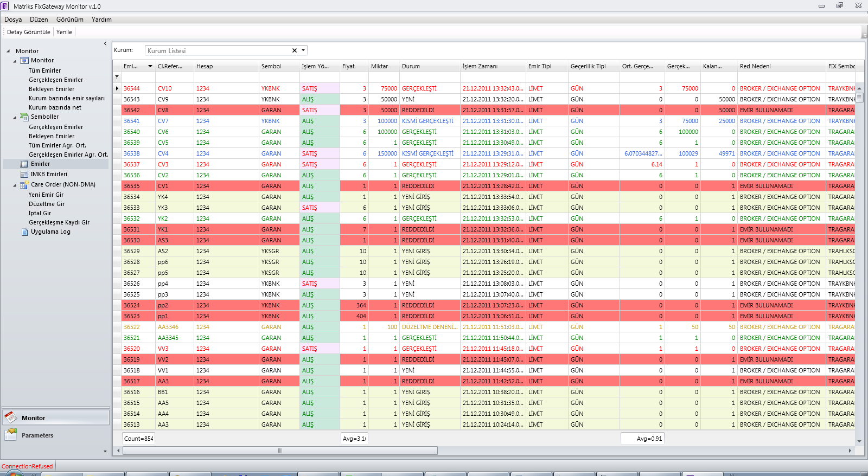
Task: Collapse the Semboller tree node
Action: [x=15, y=117]
